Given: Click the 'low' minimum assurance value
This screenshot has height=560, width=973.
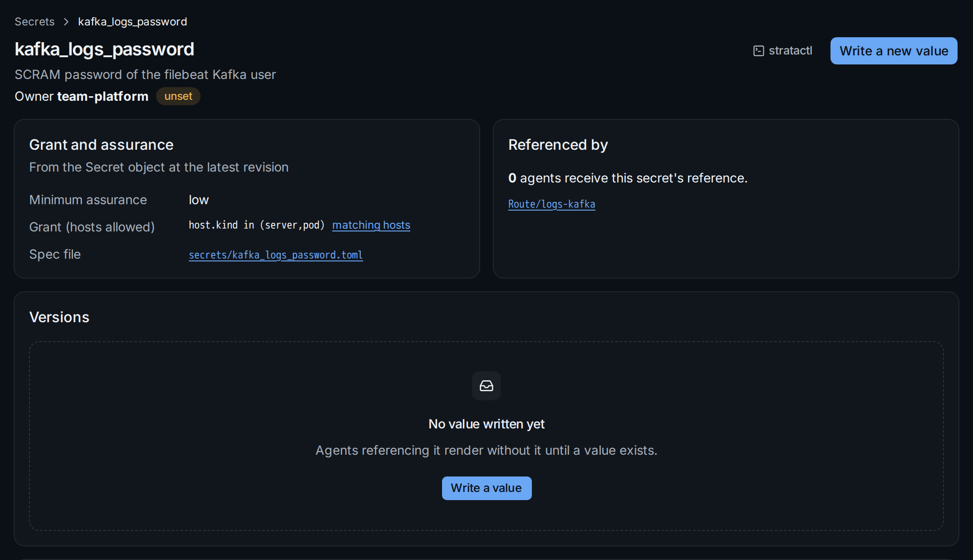Looking at the screenshot, I should [199, 200].
